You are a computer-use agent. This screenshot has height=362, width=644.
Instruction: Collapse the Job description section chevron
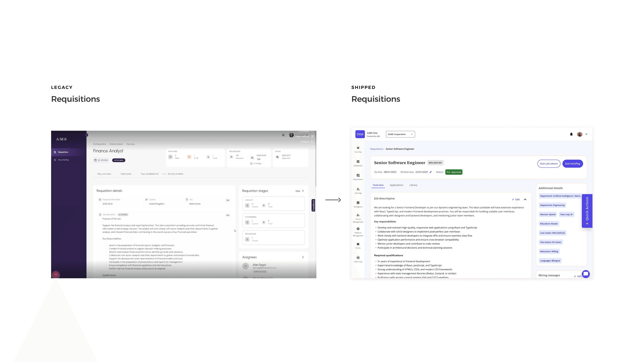(525, 199)
